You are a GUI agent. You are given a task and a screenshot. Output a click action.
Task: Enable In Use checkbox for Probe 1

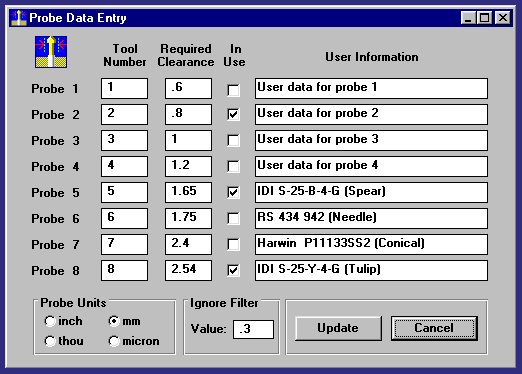pyautogui.click(x=233, y=90)
